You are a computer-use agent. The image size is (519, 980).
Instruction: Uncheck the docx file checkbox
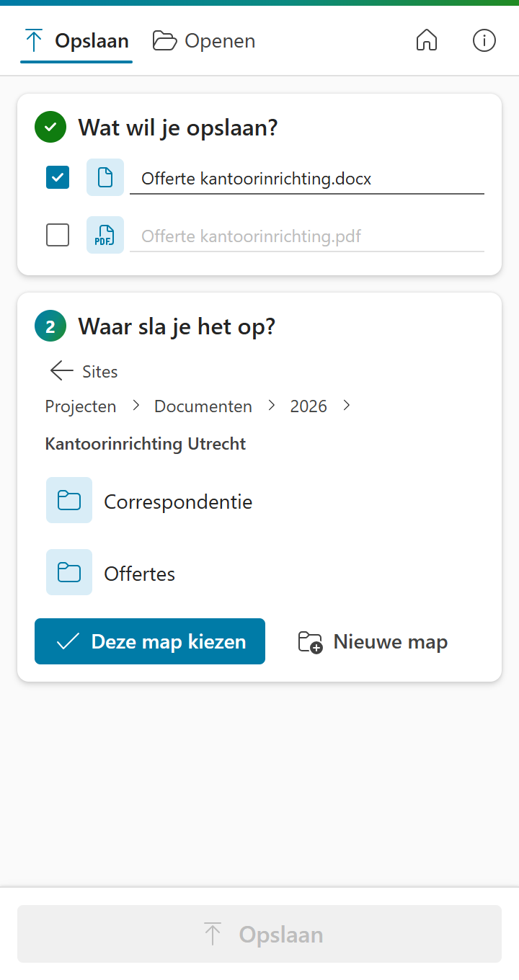(58, 177)
